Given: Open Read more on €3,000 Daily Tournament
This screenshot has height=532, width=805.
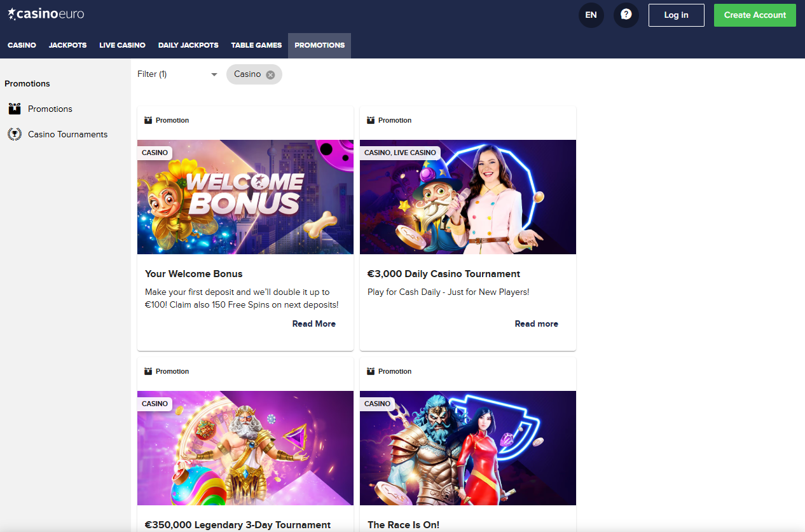Looking at the screenshot, I should click(x=537, y=324).
